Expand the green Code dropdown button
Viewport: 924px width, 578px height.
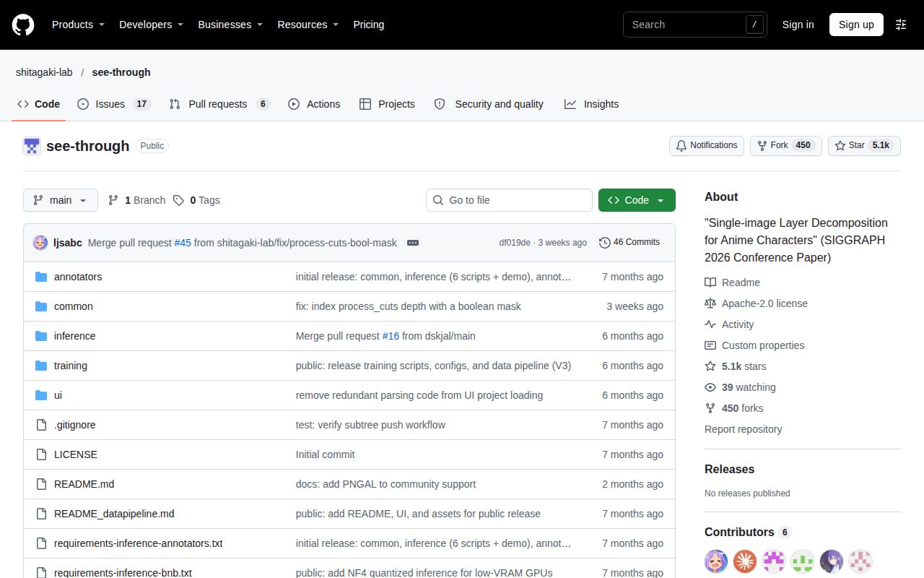click(637, 200)
